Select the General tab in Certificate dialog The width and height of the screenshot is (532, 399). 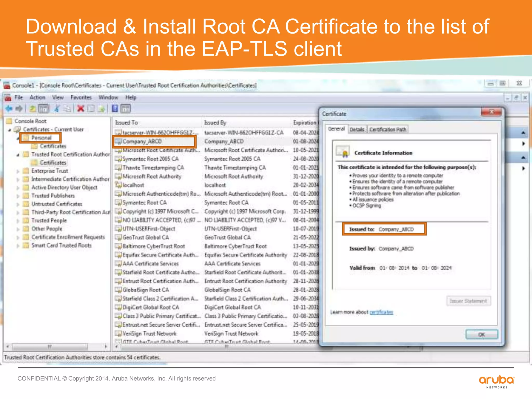click(336, 129)
